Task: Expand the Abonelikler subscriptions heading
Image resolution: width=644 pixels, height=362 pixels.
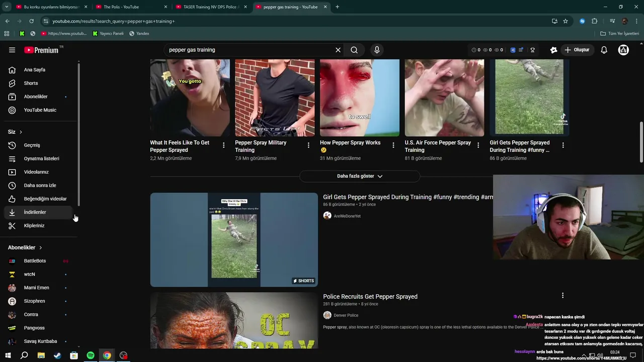Action: coord(25,247)
